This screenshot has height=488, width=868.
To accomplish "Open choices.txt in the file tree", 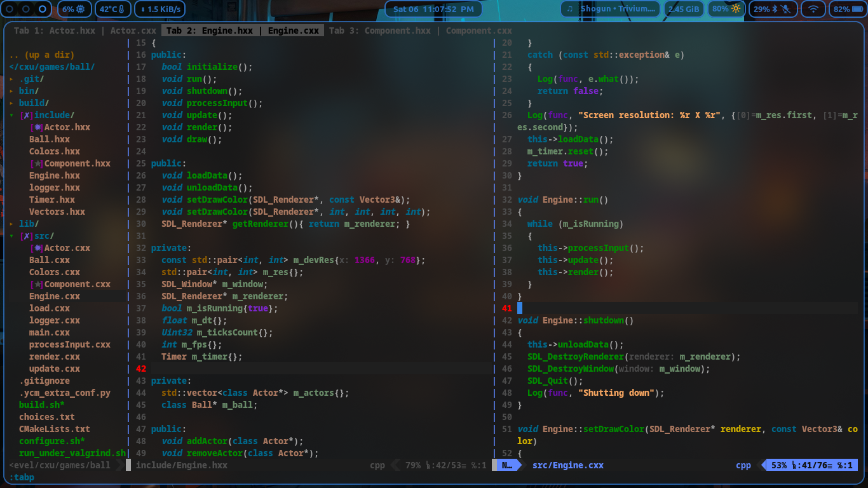I will coord(47,417).
